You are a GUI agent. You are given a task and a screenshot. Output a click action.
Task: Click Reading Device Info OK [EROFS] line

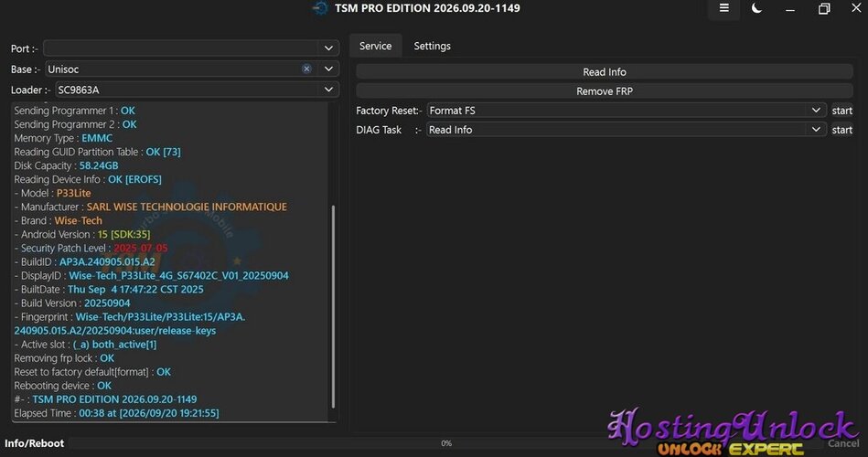(x=88, y=179)
